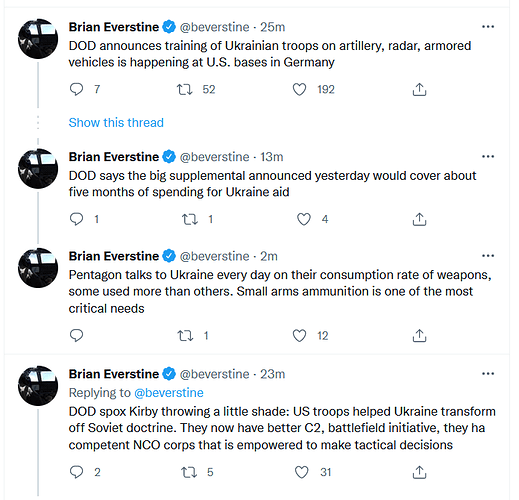Screen dimensions: 519x500
Task: Like the supplemental tweet with 4 likes
Action: (x=304, y=219)
